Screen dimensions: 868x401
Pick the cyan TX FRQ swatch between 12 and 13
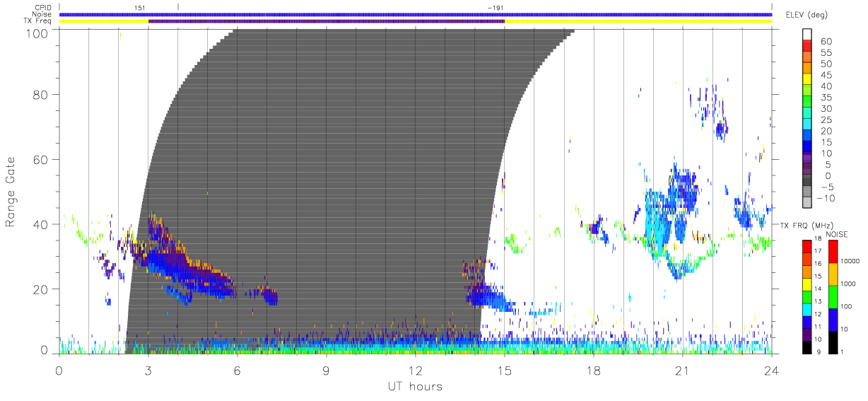pyautogui.click(x=807, y=308)
